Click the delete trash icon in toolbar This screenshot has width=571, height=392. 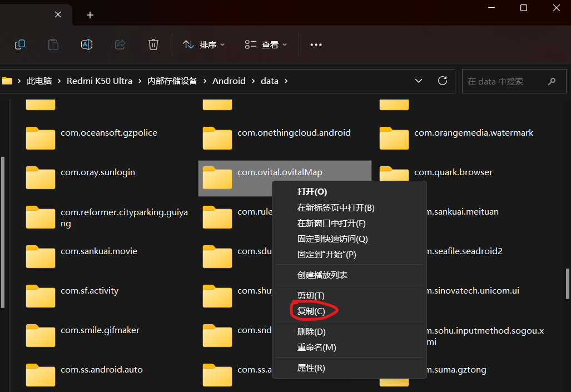tap(153, 44)
